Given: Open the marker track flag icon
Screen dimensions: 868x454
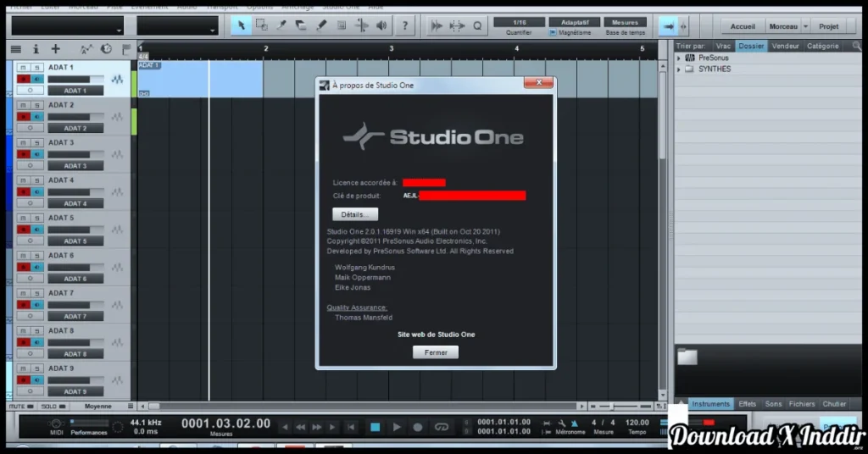Looking at the screenshot, I should tap(126, 49).
